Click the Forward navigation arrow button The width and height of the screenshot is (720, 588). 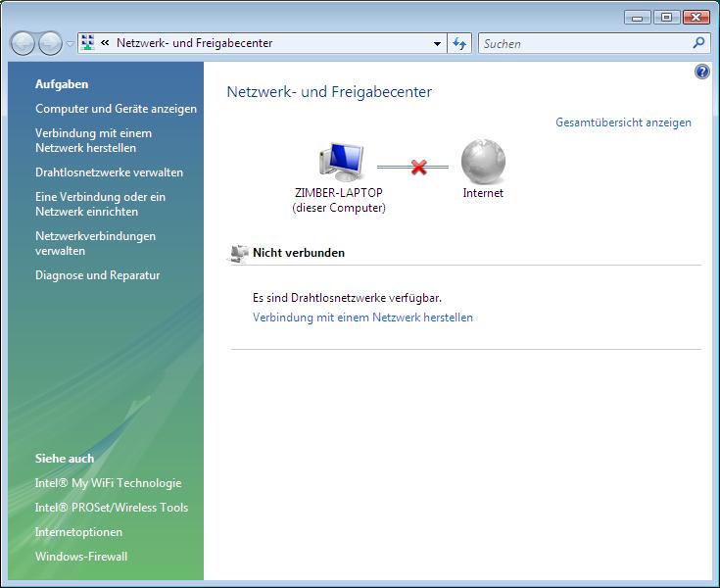tap(50, 44)
